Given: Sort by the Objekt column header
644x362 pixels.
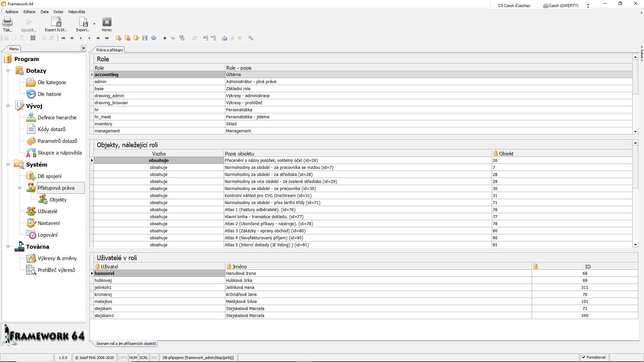Looking at the screenshot, I should coord(562,154).
